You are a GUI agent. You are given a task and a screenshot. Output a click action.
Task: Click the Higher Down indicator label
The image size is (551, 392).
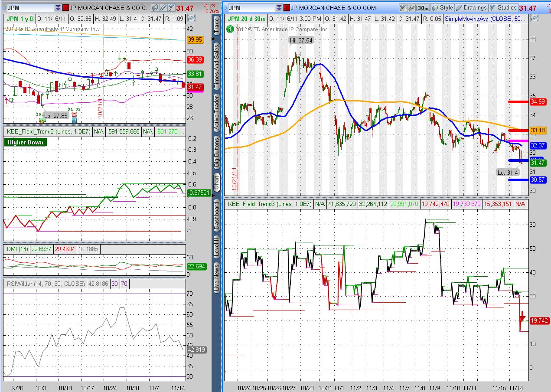coord(25,142)
